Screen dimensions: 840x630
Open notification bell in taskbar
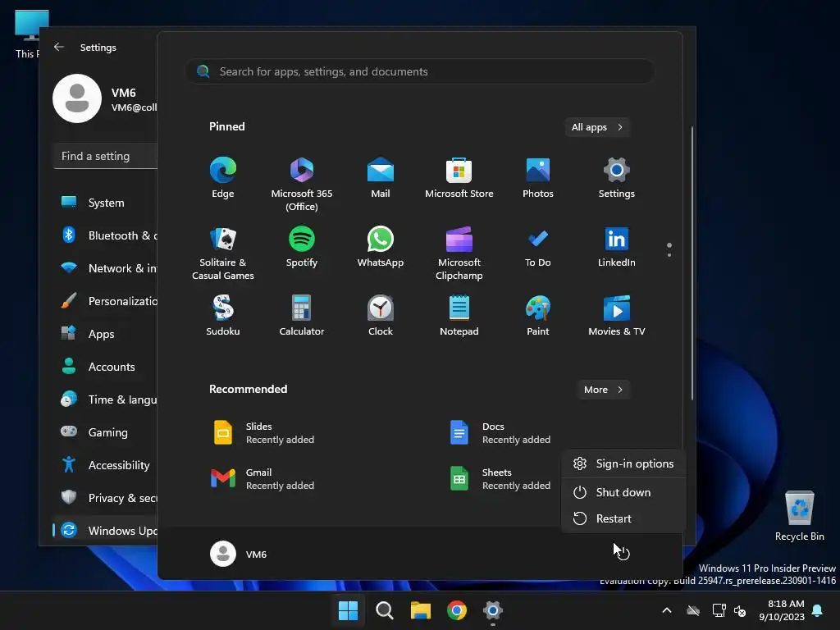[818, 610]
